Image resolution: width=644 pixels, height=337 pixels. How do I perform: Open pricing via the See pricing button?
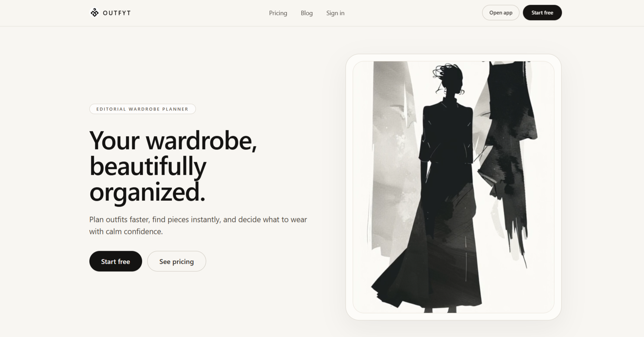coord(176,261)
